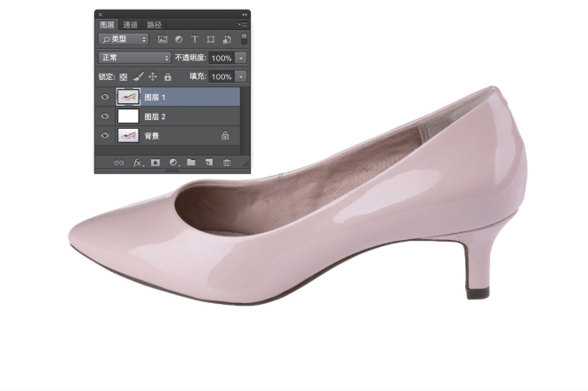Select the 图层 2 white thumbnail
This screenshot has height=391, width=588.
(x=128, y=116)
